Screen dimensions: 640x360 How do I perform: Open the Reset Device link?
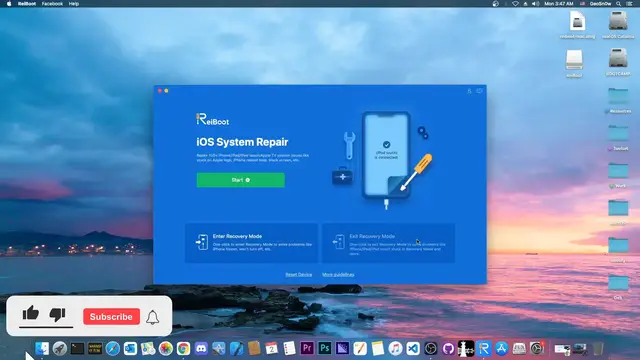coord(298,275)
